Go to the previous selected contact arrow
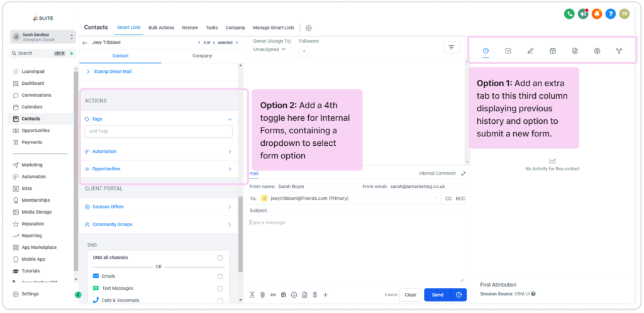644x313 pixels. coord(199,42)
